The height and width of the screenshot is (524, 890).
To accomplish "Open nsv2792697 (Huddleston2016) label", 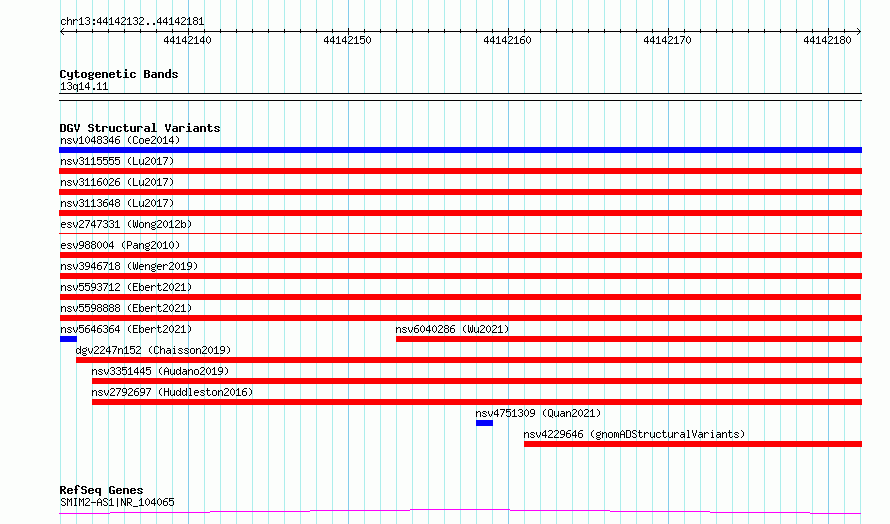I will pos(172,392).
